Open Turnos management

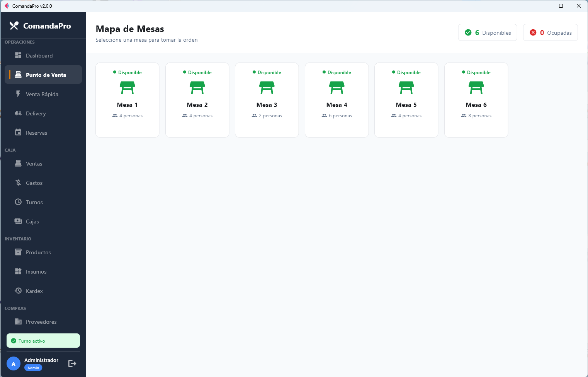click(43, 202)
